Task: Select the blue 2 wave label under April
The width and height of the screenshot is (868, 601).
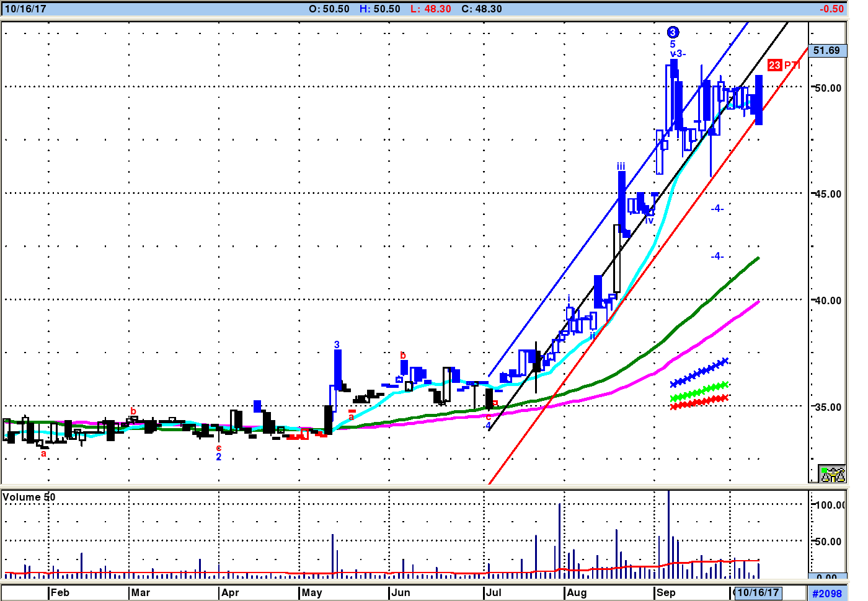Action: pyautogui.click(x=218, y=457)
